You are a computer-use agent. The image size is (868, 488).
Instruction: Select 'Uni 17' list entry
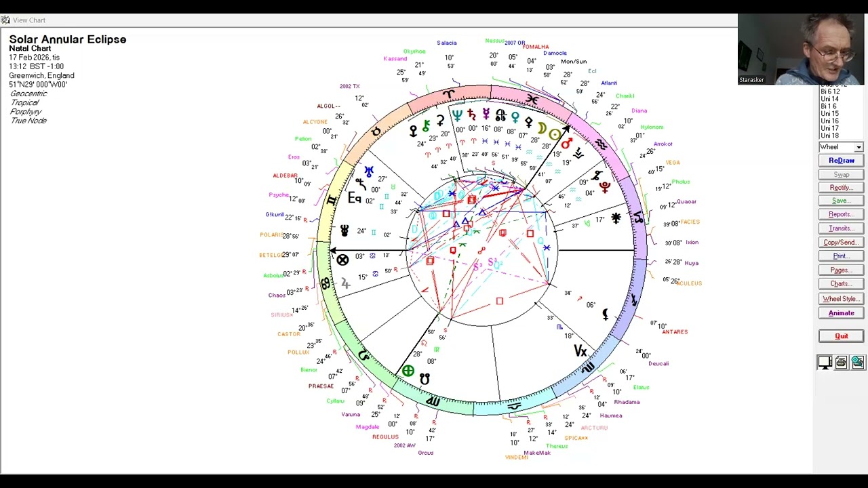[x=829, y=129]
